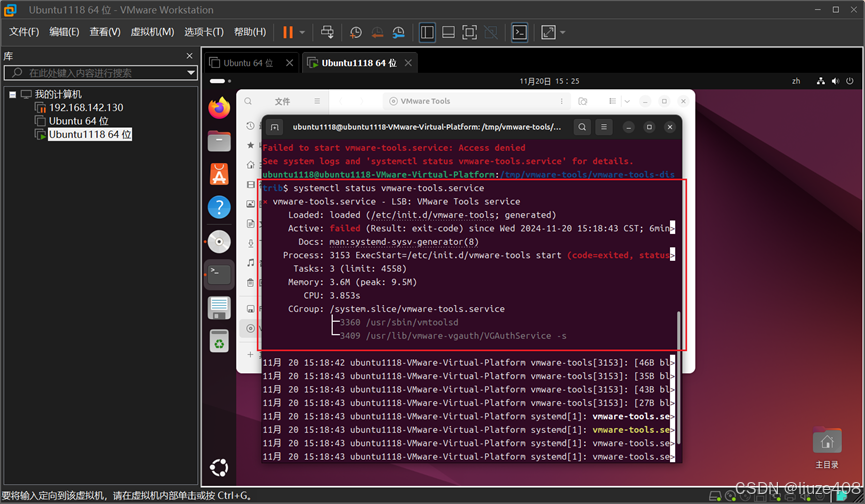
Task: Click the stretch guest display icon
Action: [x=548, y=32]
